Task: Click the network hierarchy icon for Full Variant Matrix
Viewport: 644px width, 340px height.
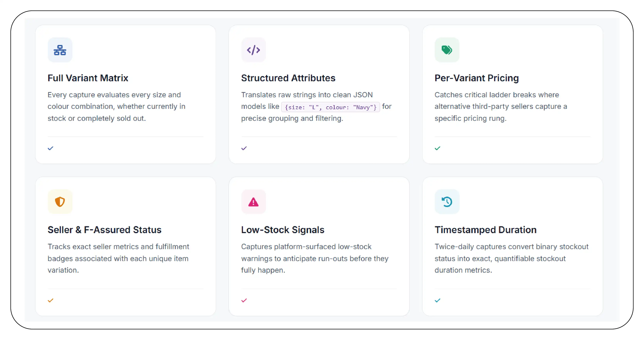Action: tap(60, 50)
